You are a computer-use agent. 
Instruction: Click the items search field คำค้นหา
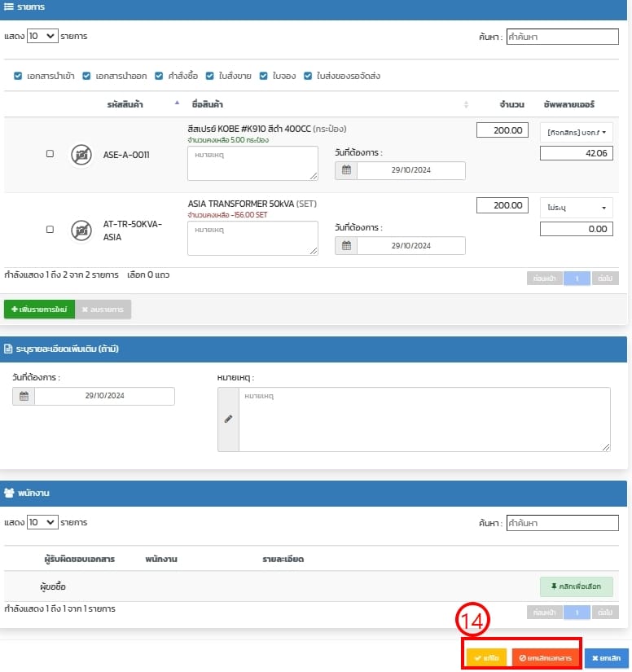point(562,37)
